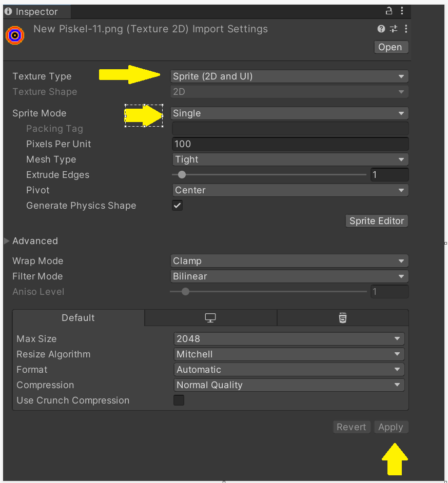The width and height of the screenshot is (448, 483).
Task: Change Sprite Mode from Single
Action: (290, 113)
